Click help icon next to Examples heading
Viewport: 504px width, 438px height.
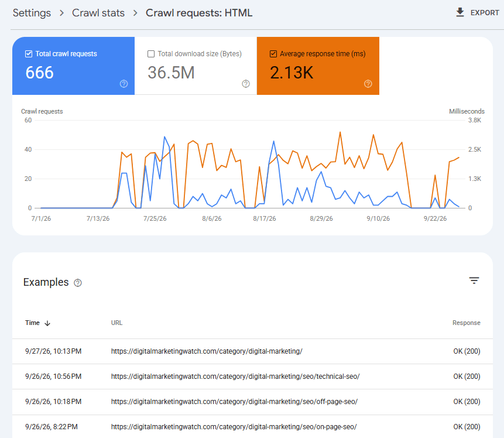78,283
